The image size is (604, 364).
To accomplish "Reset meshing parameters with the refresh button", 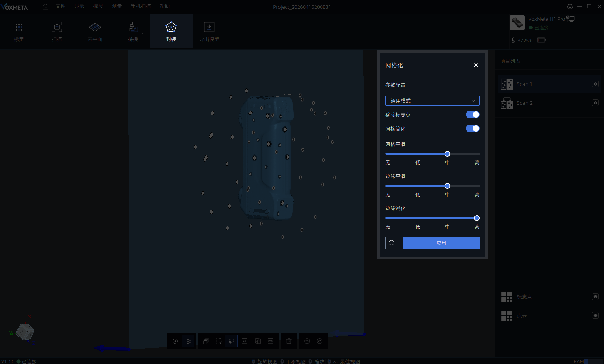I will click(392, 243).
